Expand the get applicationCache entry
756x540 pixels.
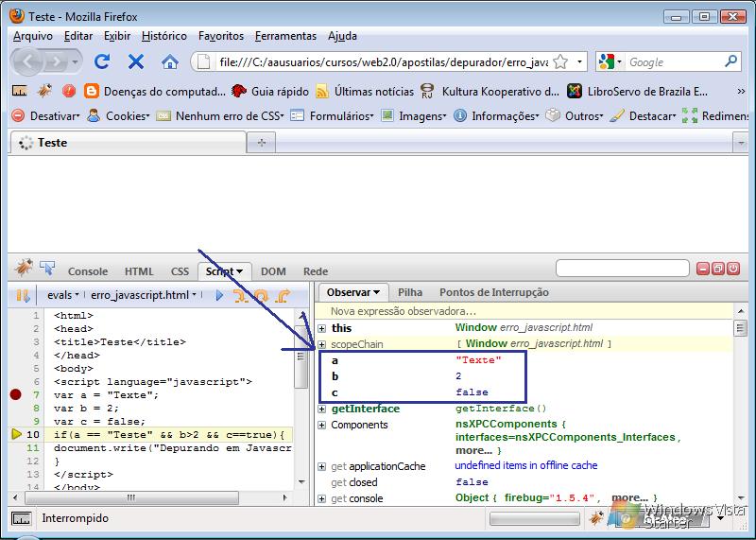322,466
